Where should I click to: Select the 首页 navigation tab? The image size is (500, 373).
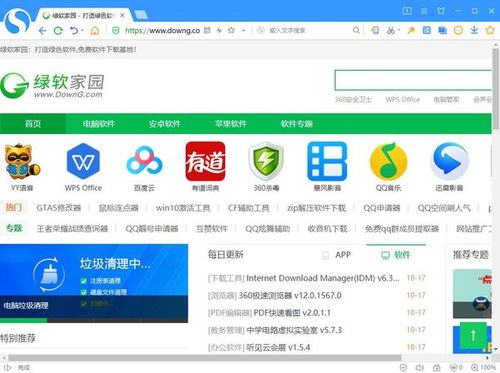pos(33,124)
